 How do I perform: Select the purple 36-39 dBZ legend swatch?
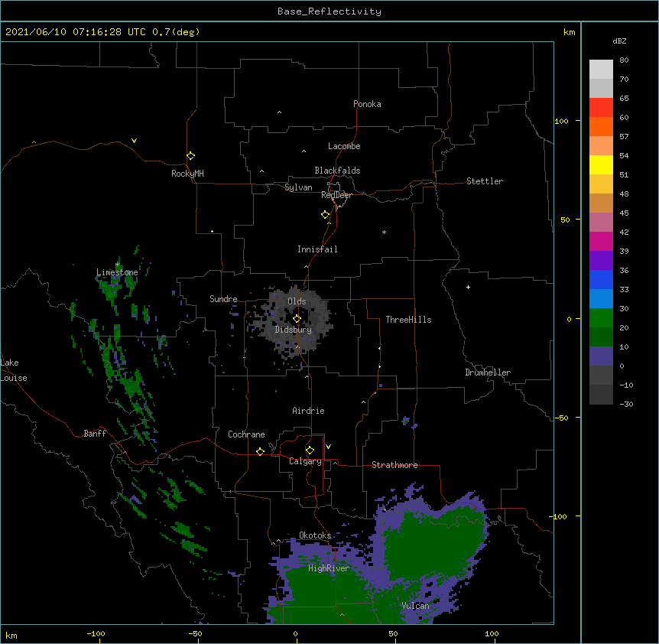coord(601,260)
